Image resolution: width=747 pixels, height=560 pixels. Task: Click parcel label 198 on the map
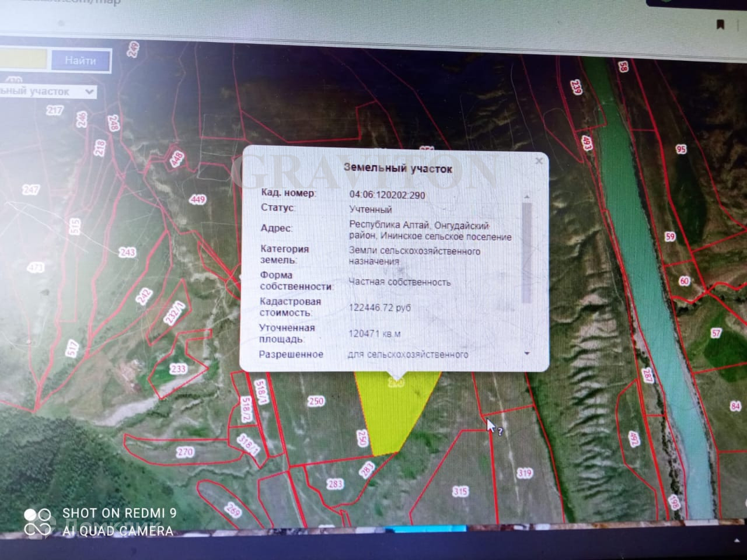(x=675, y=502)
